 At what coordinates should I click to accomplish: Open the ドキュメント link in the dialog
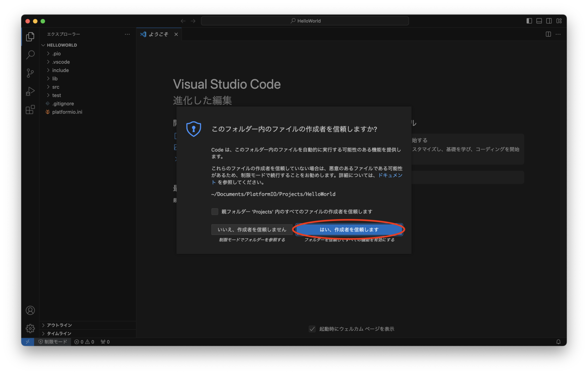[x=390, y=175]
